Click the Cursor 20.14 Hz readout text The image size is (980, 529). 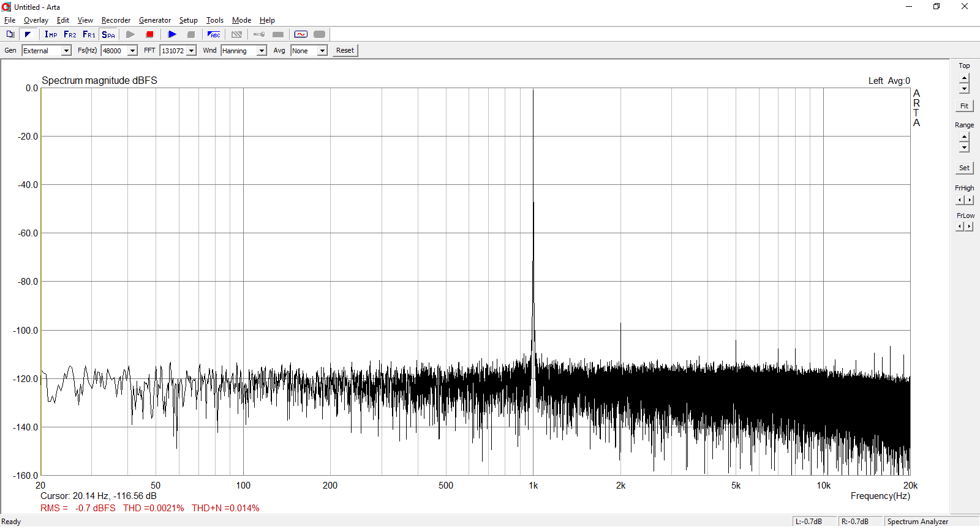click(x=98, y=496)
